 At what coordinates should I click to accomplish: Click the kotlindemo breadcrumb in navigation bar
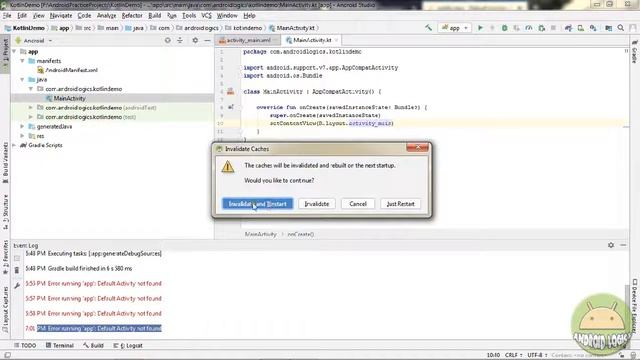pos(244,28)
